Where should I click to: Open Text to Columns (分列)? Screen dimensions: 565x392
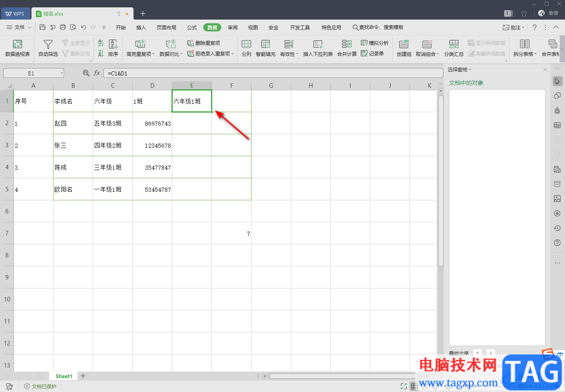point(246,48)
